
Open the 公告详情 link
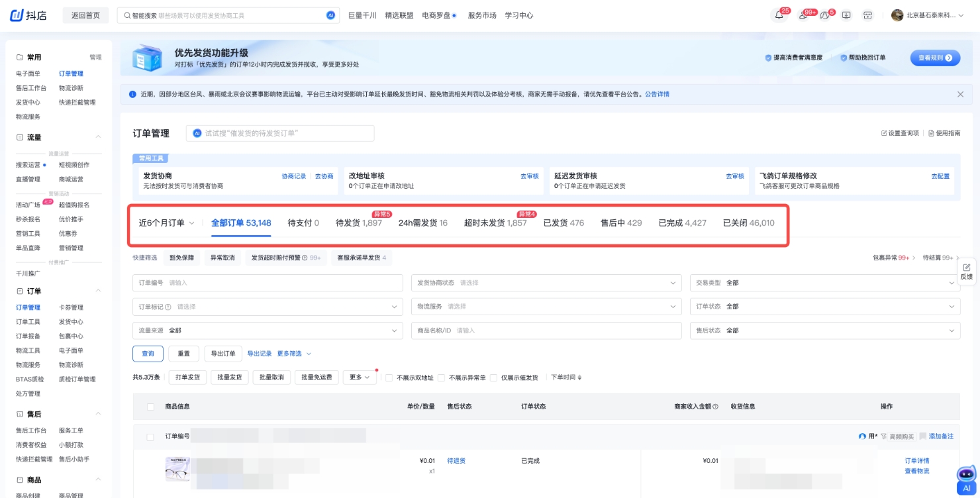[657, 94]
